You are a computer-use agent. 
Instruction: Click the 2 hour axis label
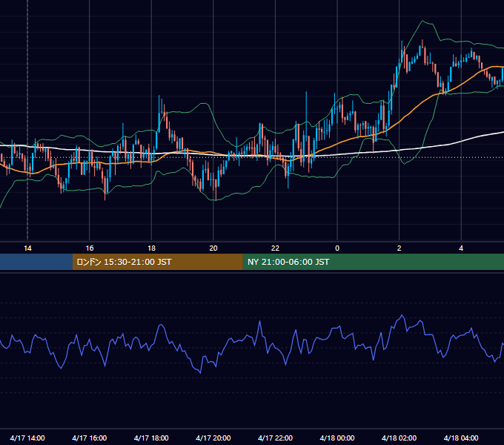399,248
